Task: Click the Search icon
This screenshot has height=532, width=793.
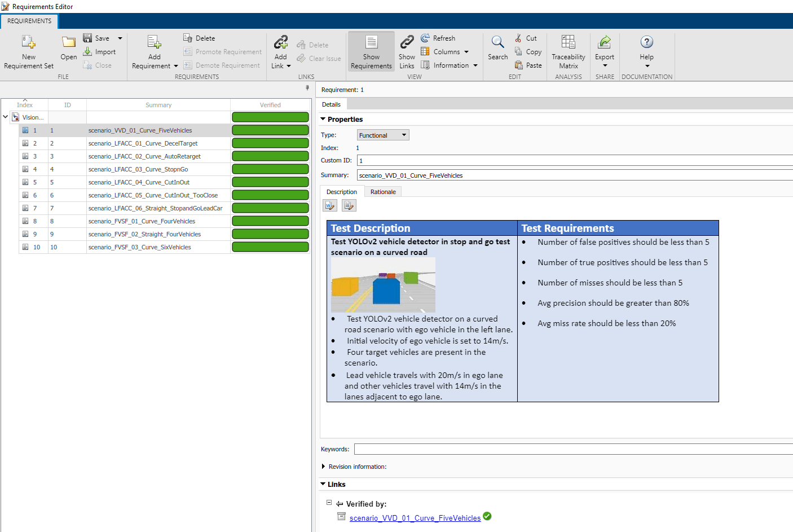Action: tap(497, 42)
